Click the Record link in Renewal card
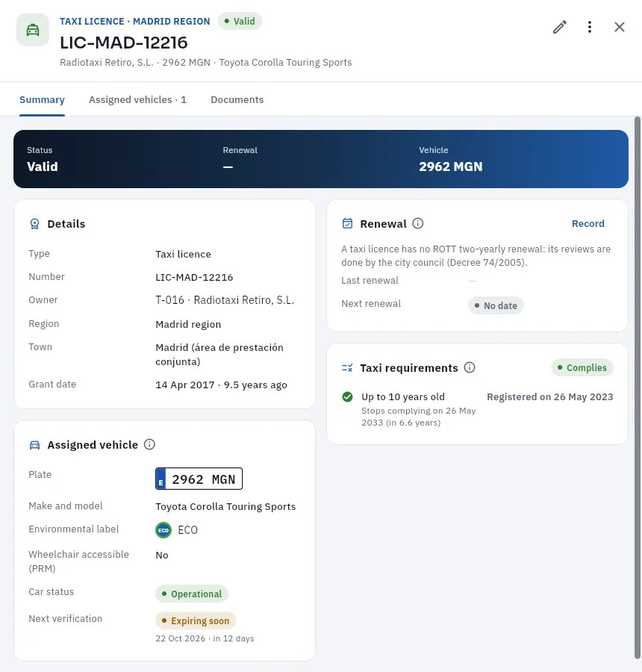Image resolution: width=642 pixels, height=672 pixels. (588, 223)
